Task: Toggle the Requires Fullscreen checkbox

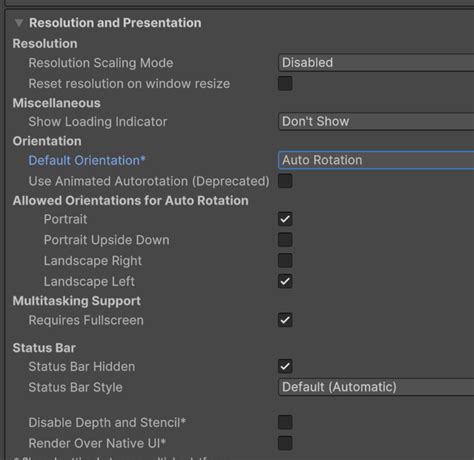Action: 285,320
